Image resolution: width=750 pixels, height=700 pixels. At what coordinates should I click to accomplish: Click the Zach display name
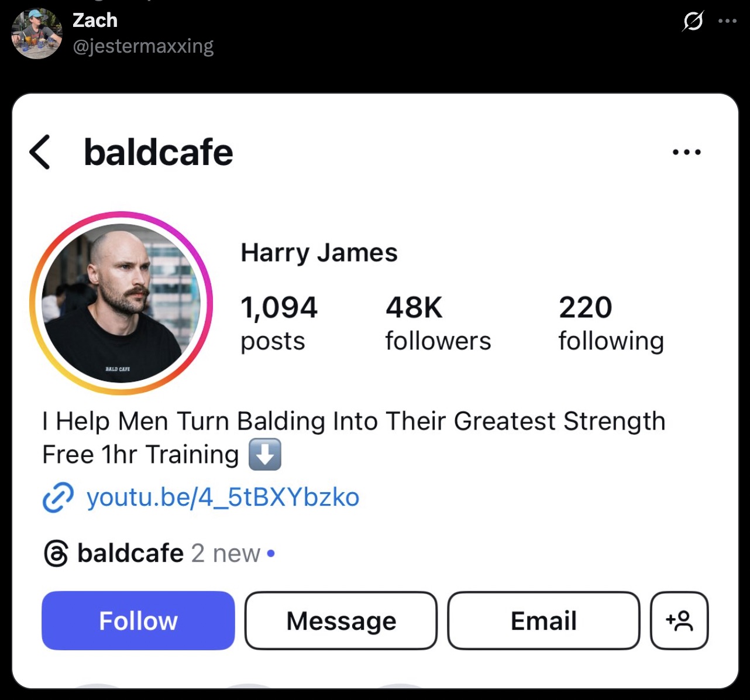click(95, 20)
